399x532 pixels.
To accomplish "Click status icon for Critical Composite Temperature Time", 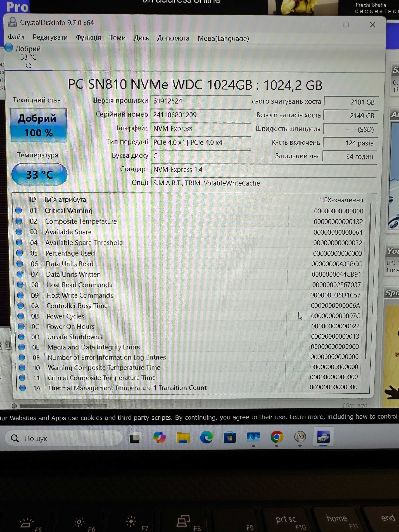I will tap(22, 378).
